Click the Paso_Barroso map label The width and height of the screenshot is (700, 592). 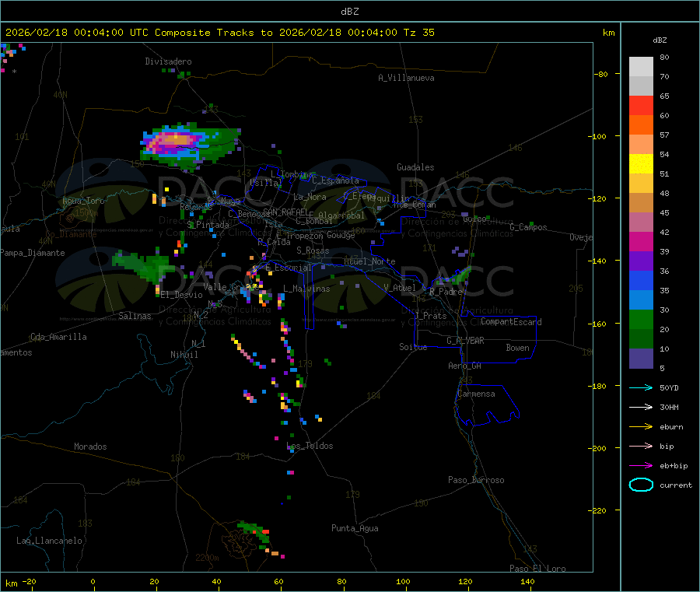tap(476, 480)
